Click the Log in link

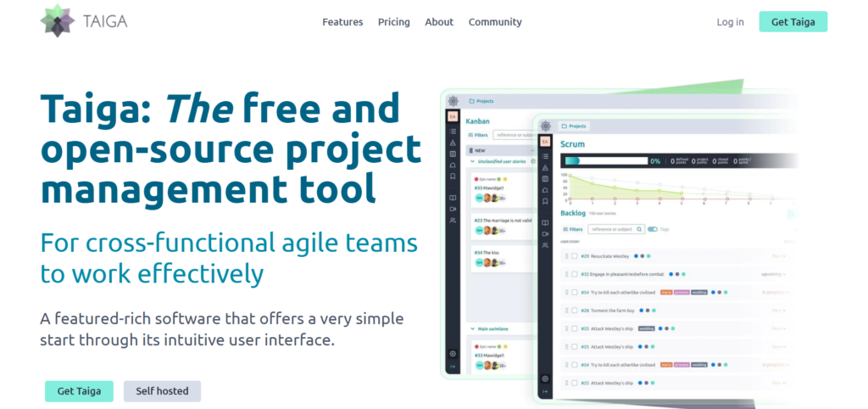click(730, 22)
